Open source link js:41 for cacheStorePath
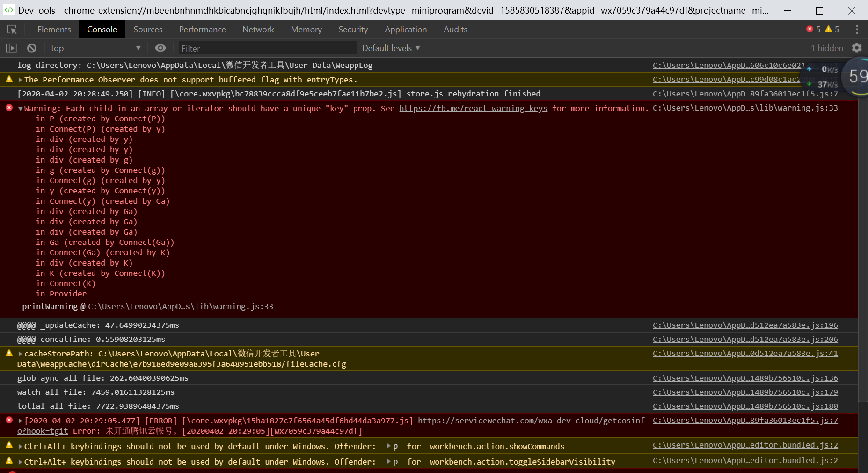 tap(745, 353)
